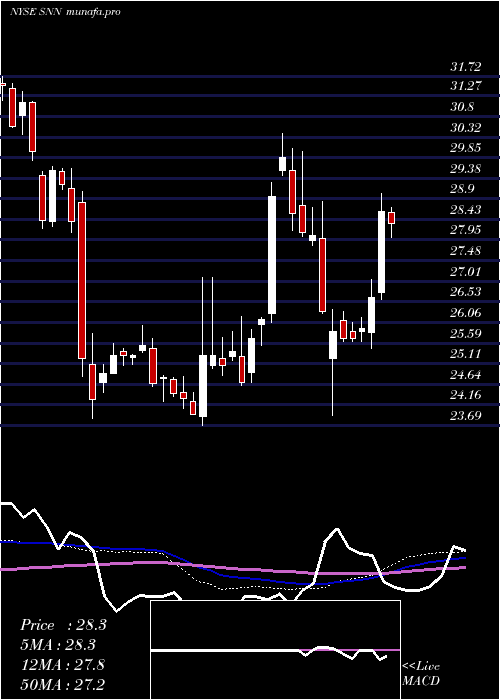
Task: Select the 24.64 price axis label
Action: [x=466, y=375]
